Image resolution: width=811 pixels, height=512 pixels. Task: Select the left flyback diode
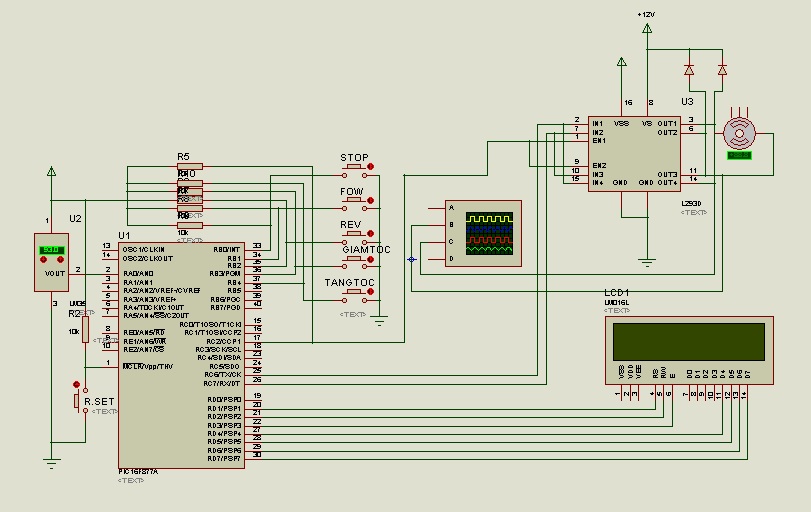pos(689,70)
